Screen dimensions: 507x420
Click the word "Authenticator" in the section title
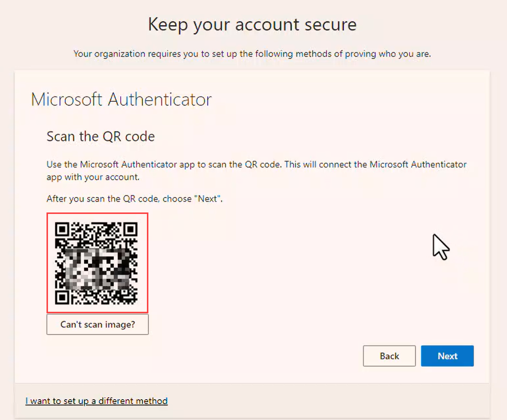(160, 99)
